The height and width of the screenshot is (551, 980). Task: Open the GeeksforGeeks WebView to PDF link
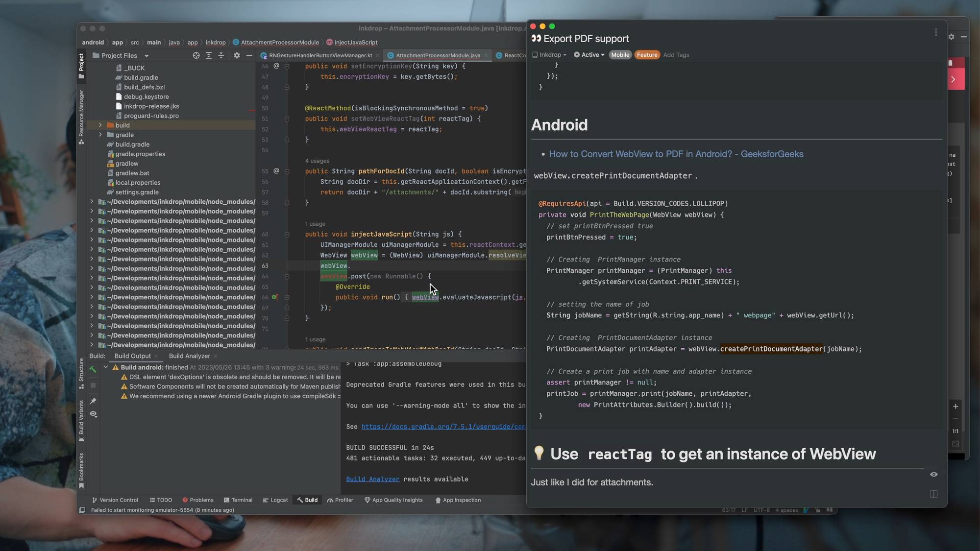coord(676,154)
